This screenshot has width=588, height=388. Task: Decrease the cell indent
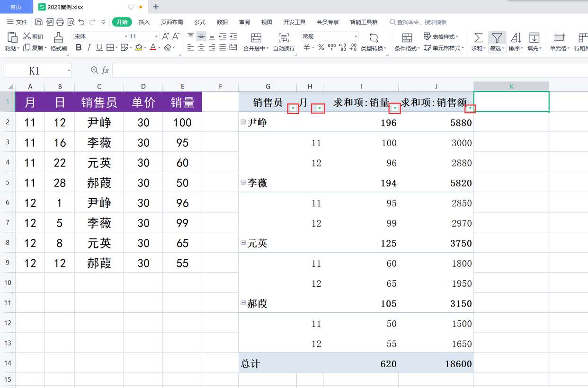point(223,36)
